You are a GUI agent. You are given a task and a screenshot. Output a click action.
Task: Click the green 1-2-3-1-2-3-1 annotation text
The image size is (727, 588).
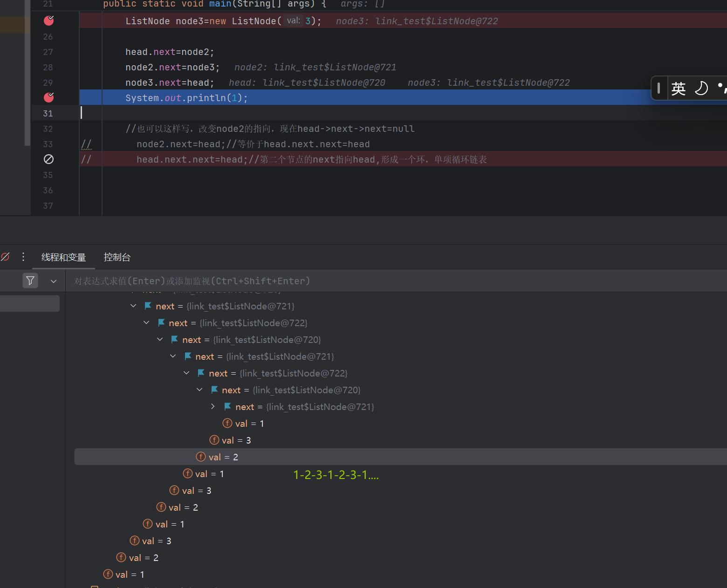click(336, 475)
